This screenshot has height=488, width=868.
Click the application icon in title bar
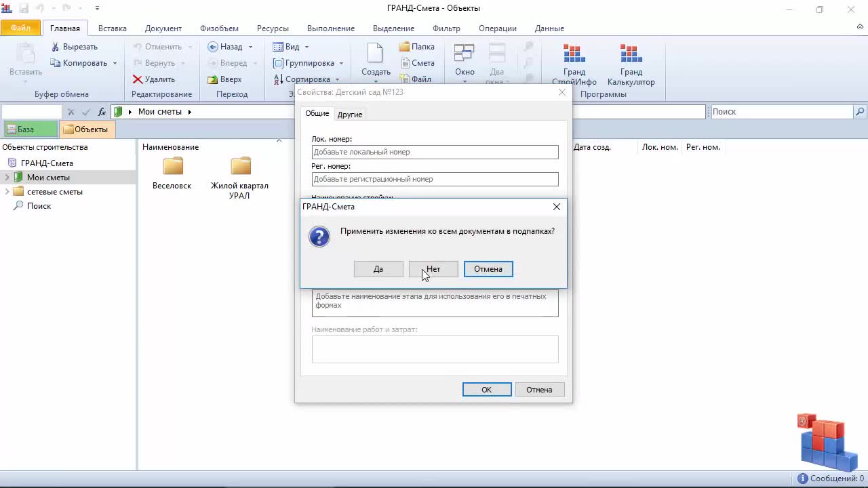click(x=7, y=8)
